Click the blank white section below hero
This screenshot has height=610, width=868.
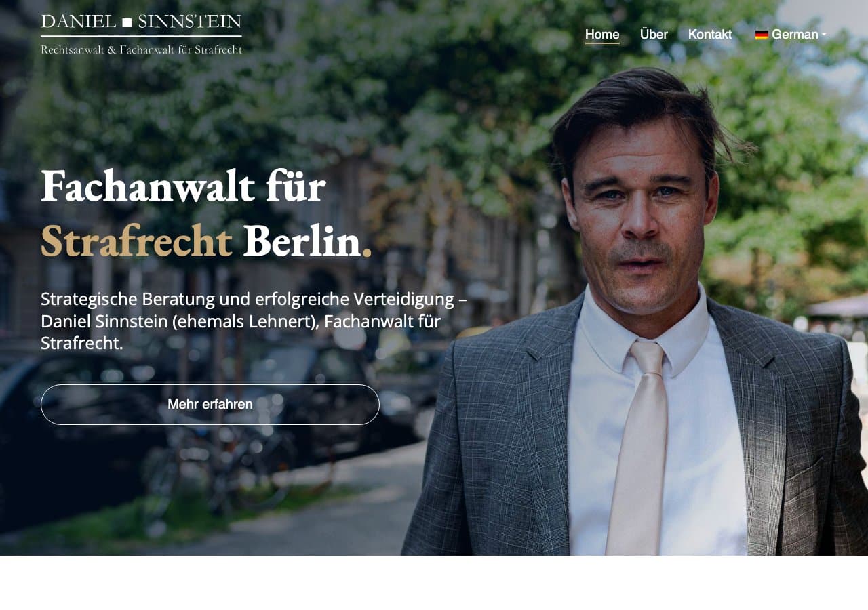coord(434,583)
